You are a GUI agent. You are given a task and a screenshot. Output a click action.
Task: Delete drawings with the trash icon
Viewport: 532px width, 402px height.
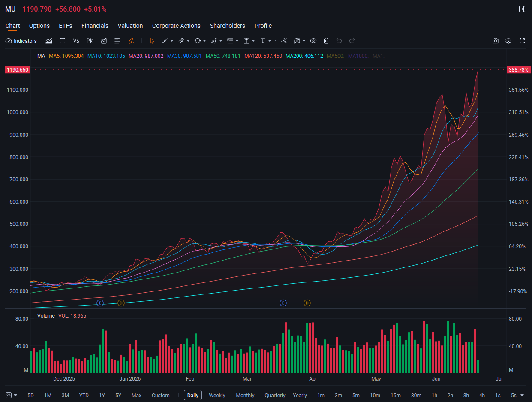click(326, 41)
